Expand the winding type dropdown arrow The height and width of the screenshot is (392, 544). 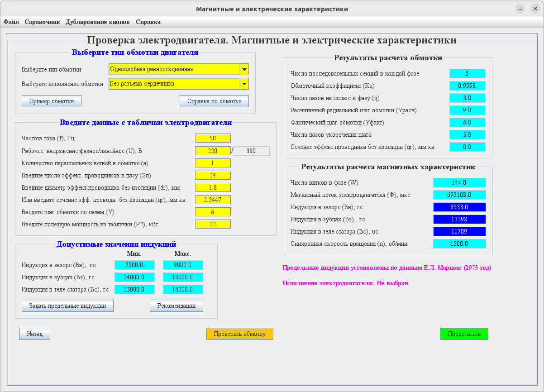click(x=244, y=69)
